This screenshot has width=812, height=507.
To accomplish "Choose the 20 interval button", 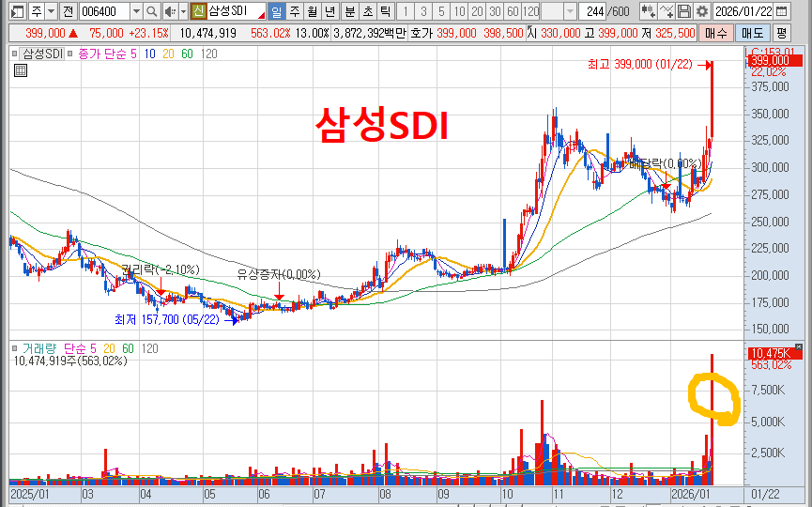I will (478, 11).
